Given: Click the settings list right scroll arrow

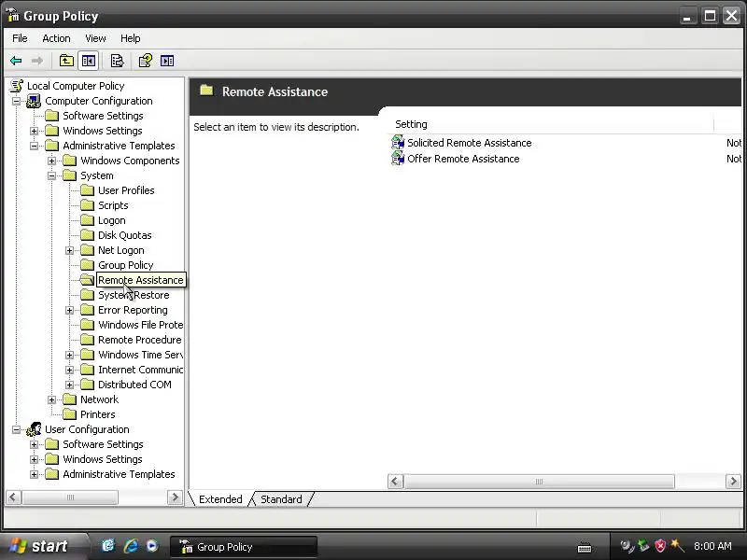Looking at the screenshot, I should click(x=733, y=482).
